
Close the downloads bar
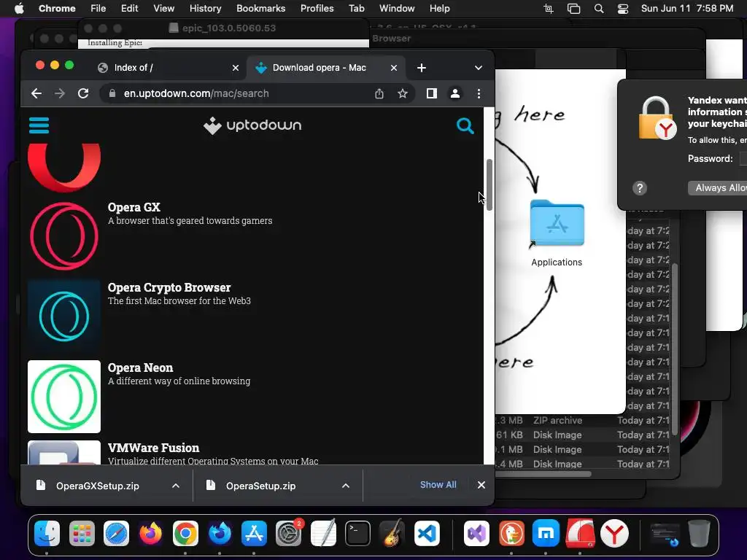click(481, 485)
